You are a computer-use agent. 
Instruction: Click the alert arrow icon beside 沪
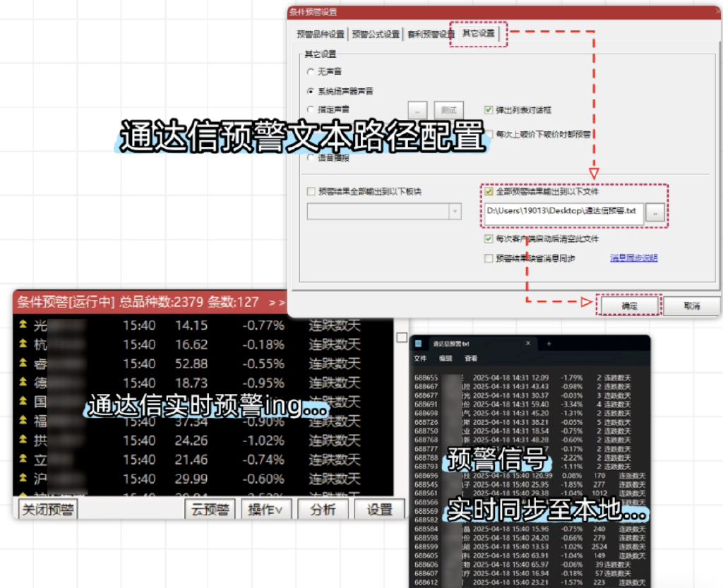pos(23,478)
